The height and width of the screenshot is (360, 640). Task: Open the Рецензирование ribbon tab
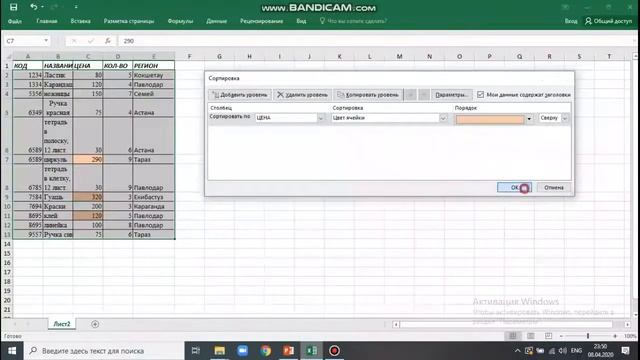point(262,21)
